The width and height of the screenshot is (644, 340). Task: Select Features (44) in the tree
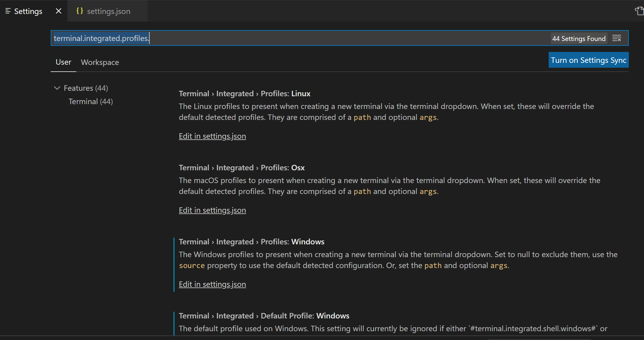pos(86,88)
